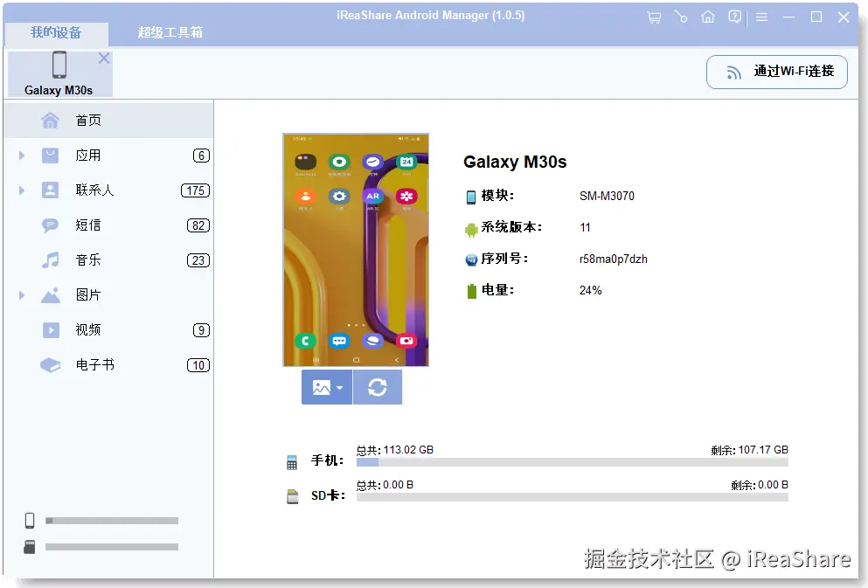This screenshot has height=588, width=868.
Task: Click the phone screen preview thumbnail
Action: (356, 250)
